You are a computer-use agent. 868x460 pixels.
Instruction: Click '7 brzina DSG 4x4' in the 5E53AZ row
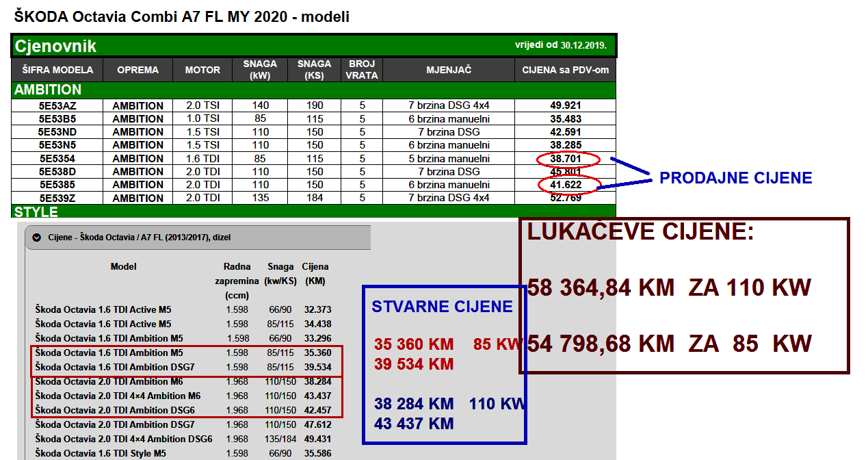tap(449, 105)
